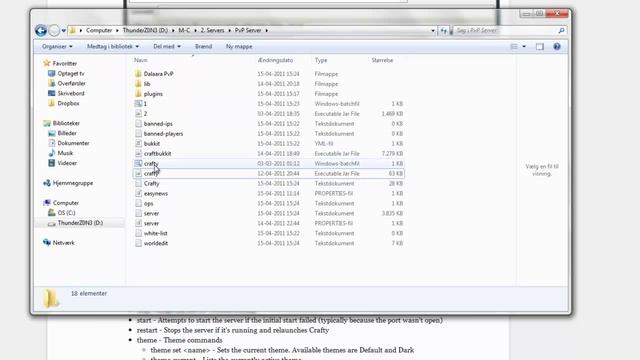640x360 pixels.
Task: Click ThunderZDN3 (D:) in the address breadcrumb
Action: point(145,30)
